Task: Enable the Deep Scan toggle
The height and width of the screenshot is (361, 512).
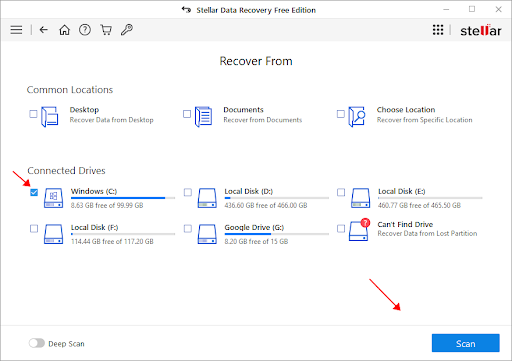Action: (x=36, y=343)
